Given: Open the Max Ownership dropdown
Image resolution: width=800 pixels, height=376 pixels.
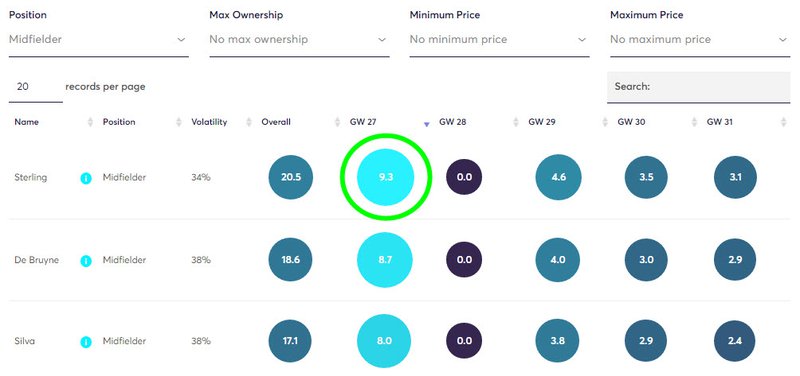Looking at the screenshot, I should (299, 40).
